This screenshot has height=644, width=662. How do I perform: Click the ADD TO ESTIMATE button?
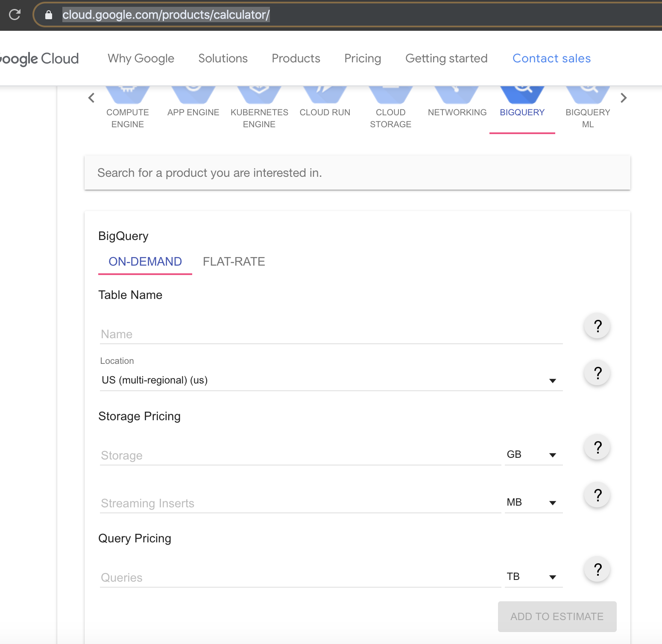(557, 616)
